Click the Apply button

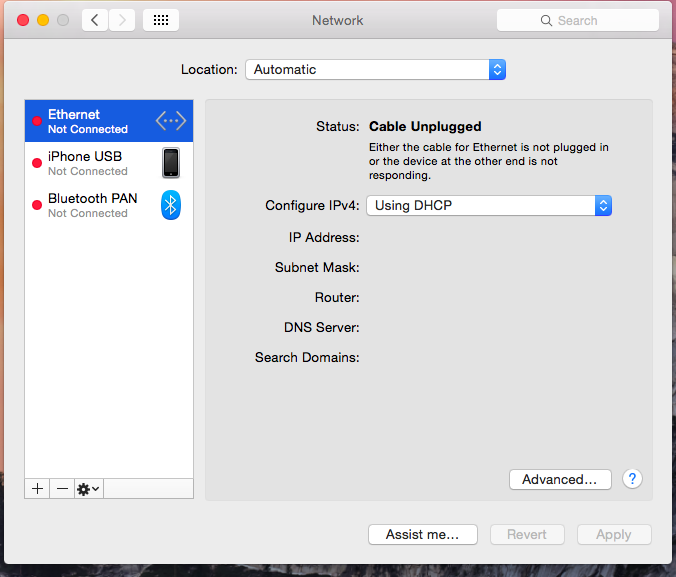pyautogui.click(x=614, y=535)
